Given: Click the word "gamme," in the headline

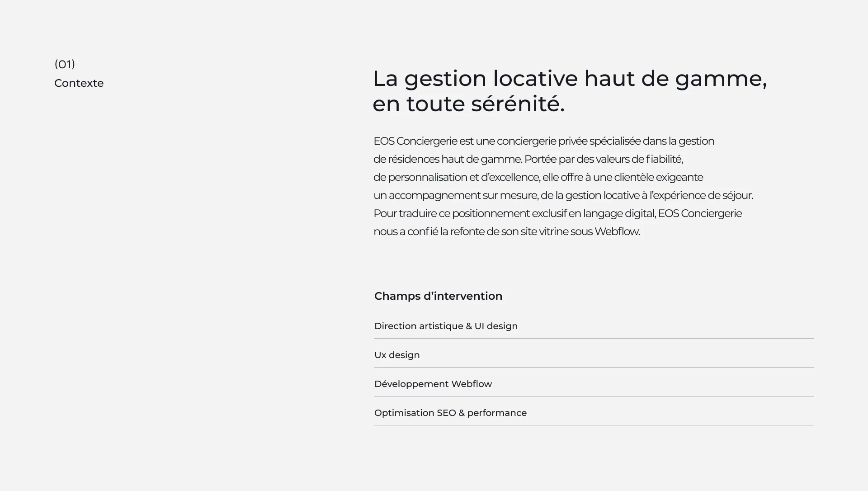Looking at the screenshot, I should (721, 80).
